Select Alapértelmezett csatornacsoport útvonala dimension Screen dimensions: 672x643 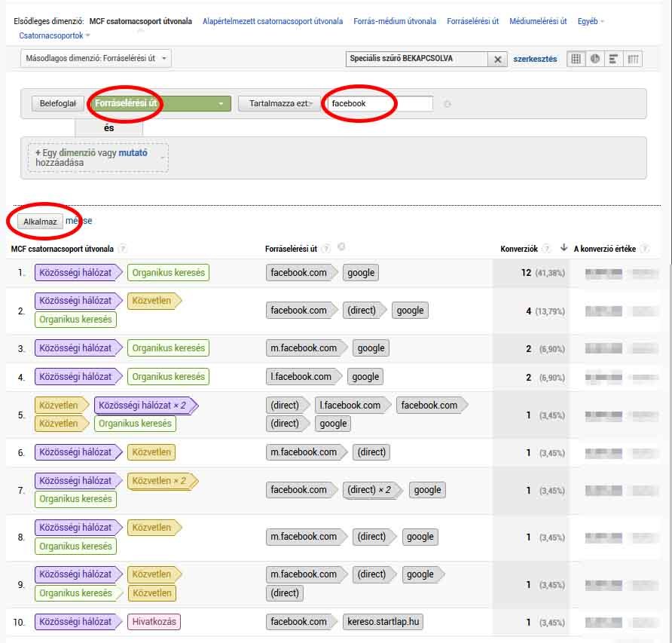pyautogui.click(x=272, y=21)
